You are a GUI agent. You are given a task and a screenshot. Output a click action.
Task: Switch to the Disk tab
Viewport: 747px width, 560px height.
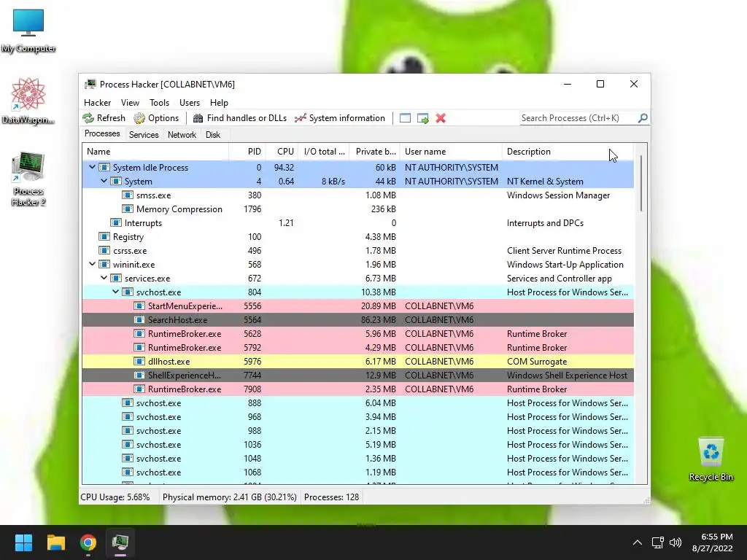click(x=213, y=135)
